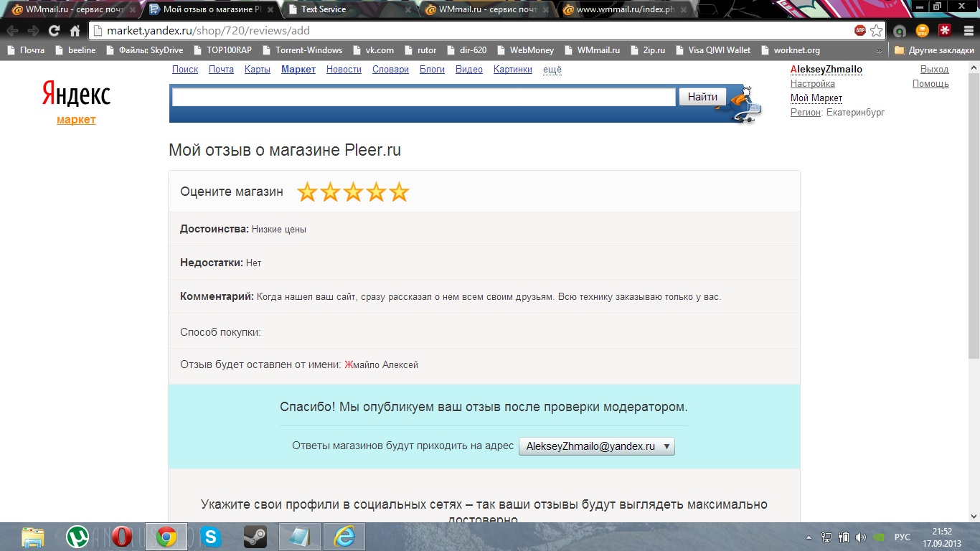Click the browser back arrow

pos(12,31)
